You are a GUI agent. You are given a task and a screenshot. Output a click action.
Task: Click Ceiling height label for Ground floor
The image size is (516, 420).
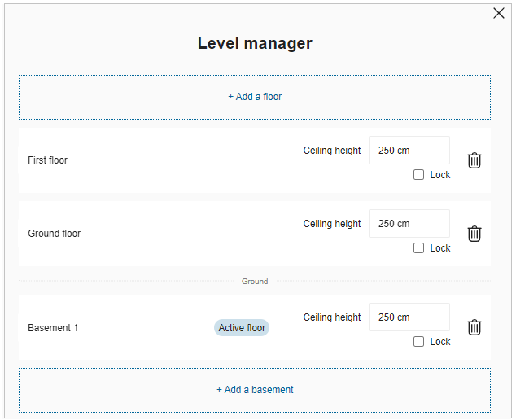pos(332,224)
